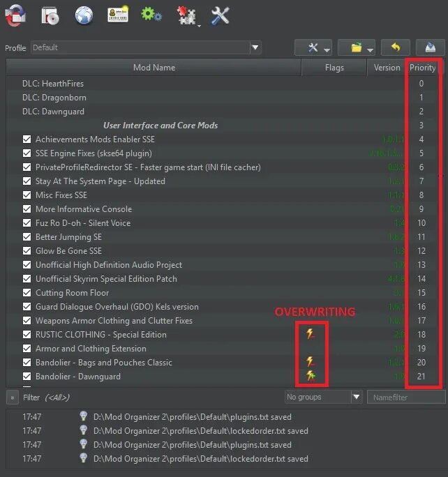
Task: Click the conflict flag on Bandolier Bags row
Action: coord(311,362)
